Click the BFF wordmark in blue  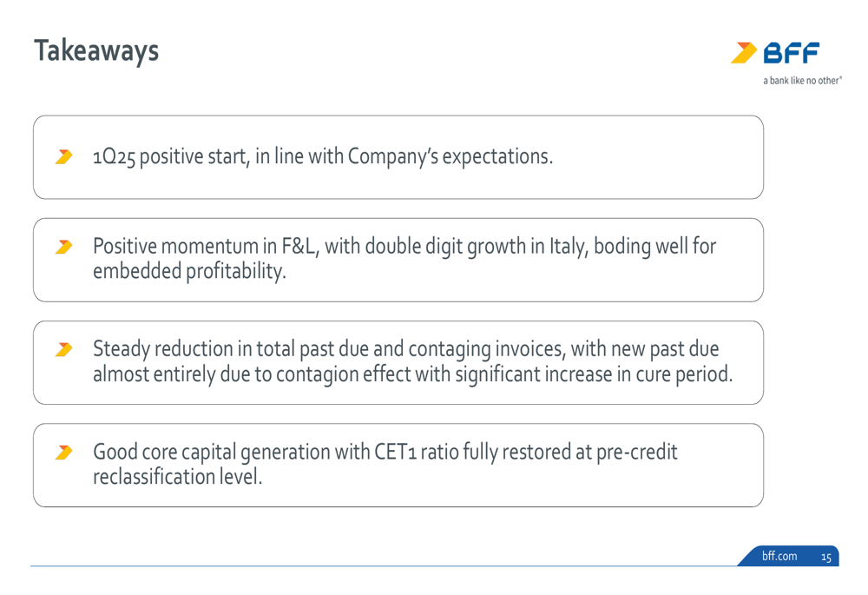point(791,53)
